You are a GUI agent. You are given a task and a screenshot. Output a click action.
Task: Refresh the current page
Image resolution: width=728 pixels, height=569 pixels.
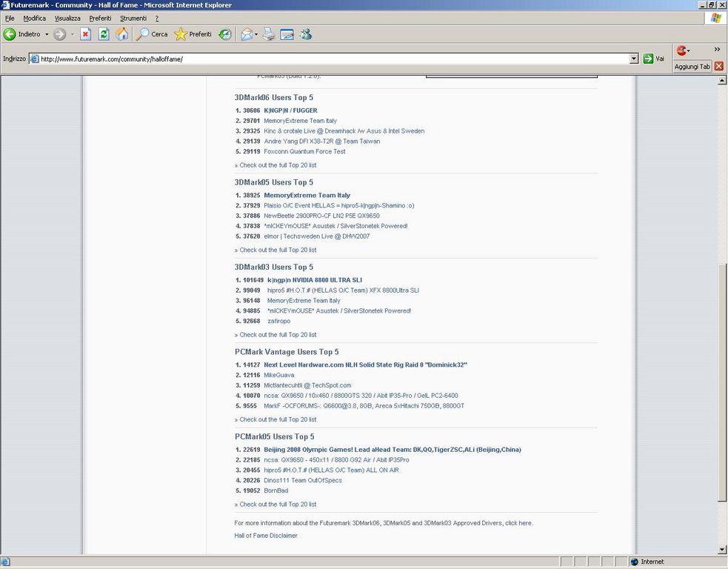pos(104,34)
